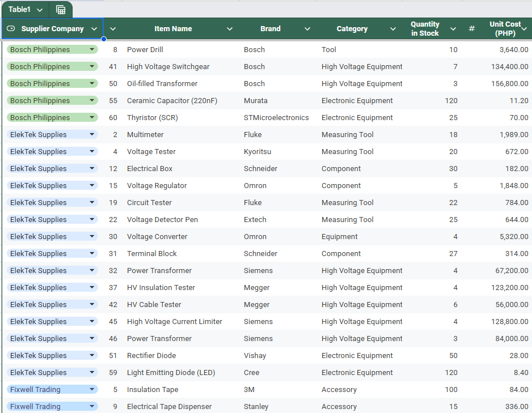
Task: Open the item number column menu arrow
Action: point(113,29)
